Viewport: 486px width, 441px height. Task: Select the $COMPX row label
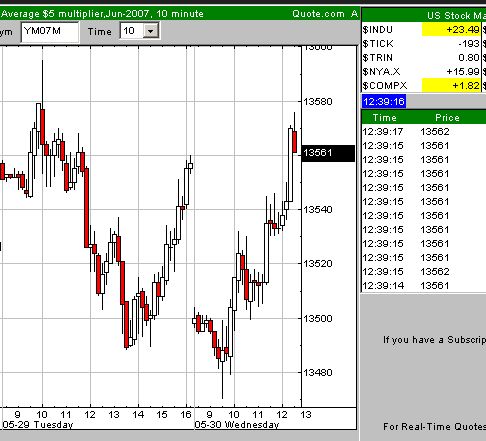(x=385, y=86)
